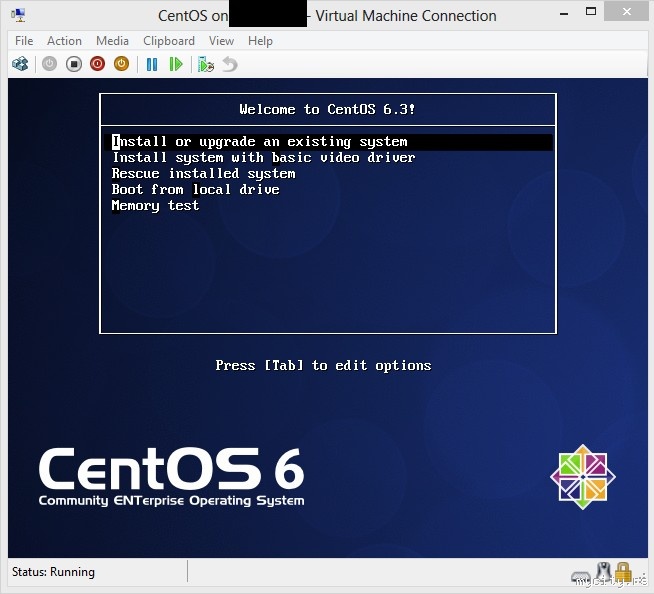Open the Help menu

(260, 41)
